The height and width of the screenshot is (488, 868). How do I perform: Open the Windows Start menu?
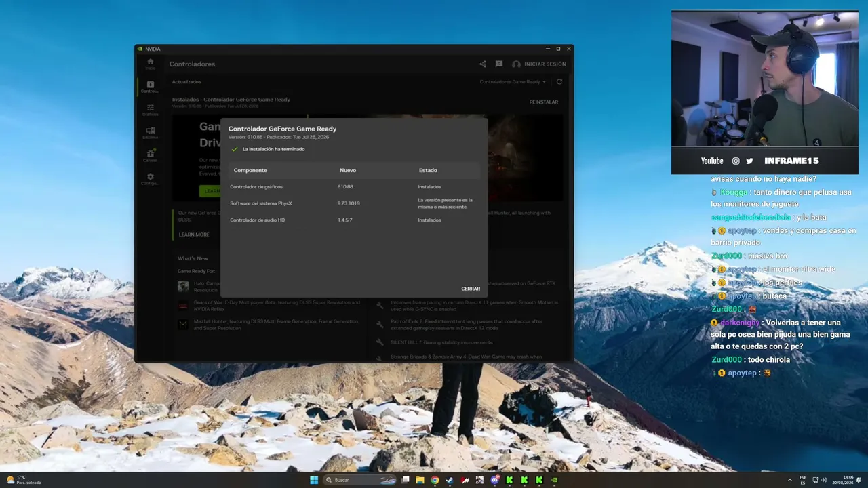point(314,480)
